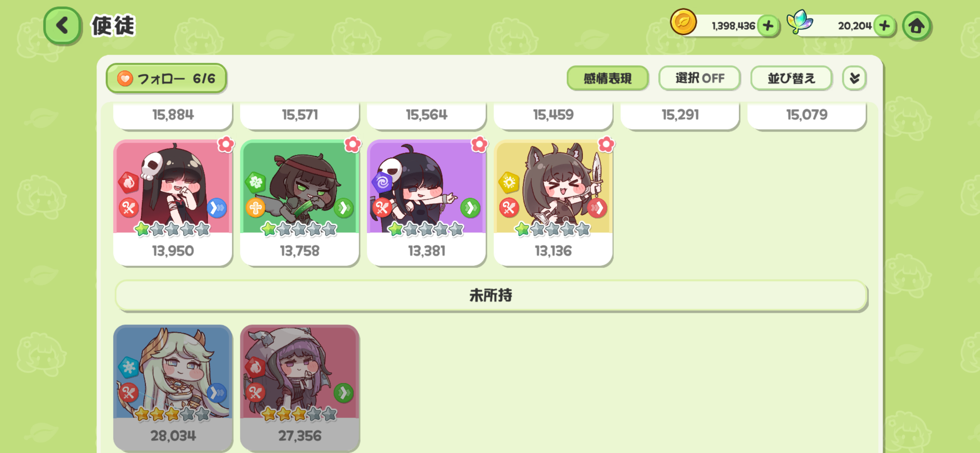Open the 並び替え sort menu

click(791, 78)
